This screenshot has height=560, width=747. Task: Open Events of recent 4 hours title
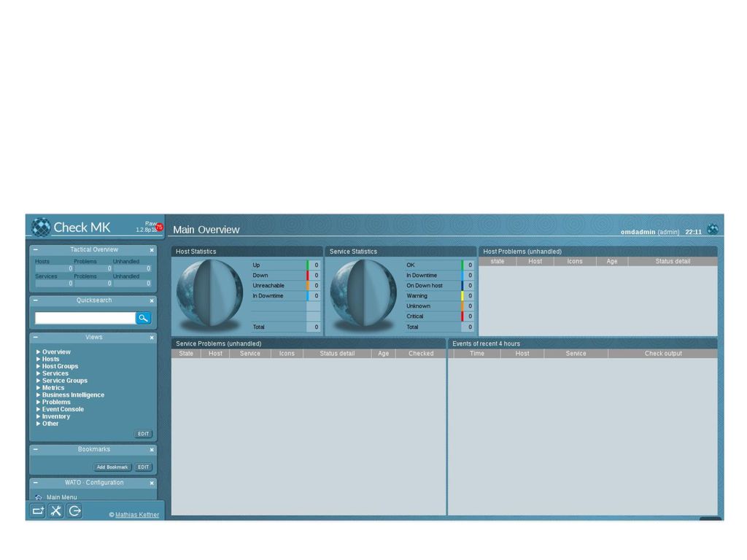point(486,343)
